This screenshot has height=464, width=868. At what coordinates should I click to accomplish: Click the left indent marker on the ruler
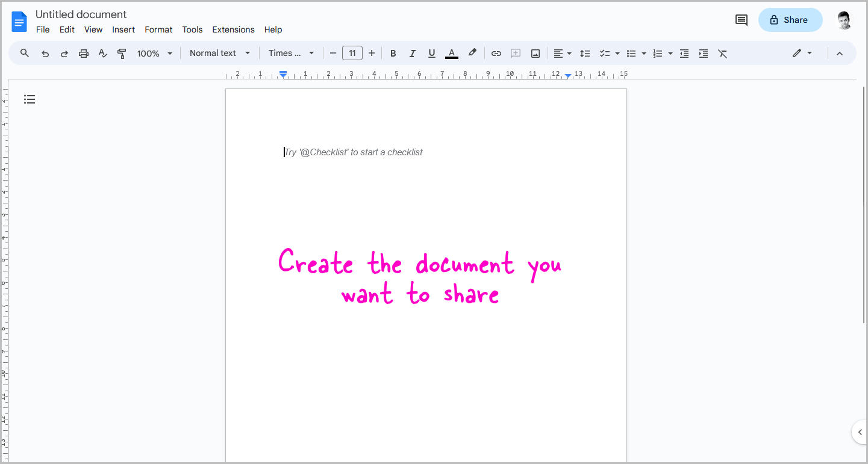coord(283,74)
